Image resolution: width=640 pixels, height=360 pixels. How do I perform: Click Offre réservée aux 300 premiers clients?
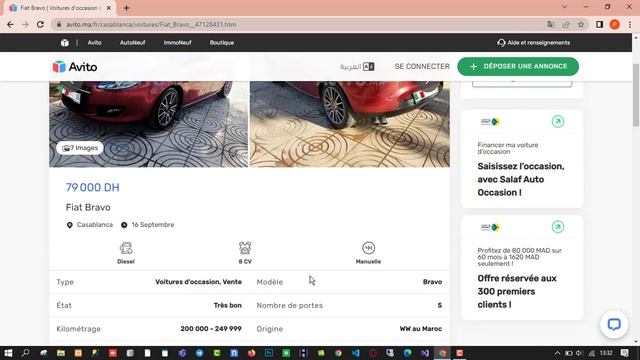pos(517,291)
